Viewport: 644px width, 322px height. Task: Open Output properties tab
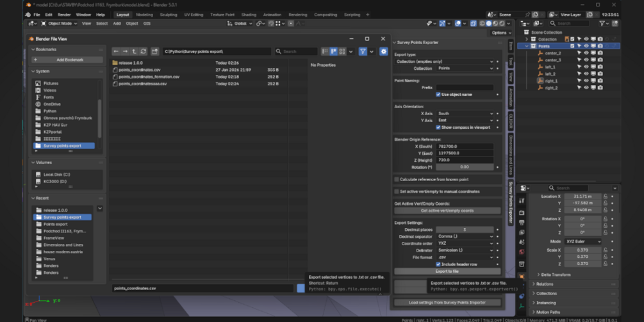522,223
